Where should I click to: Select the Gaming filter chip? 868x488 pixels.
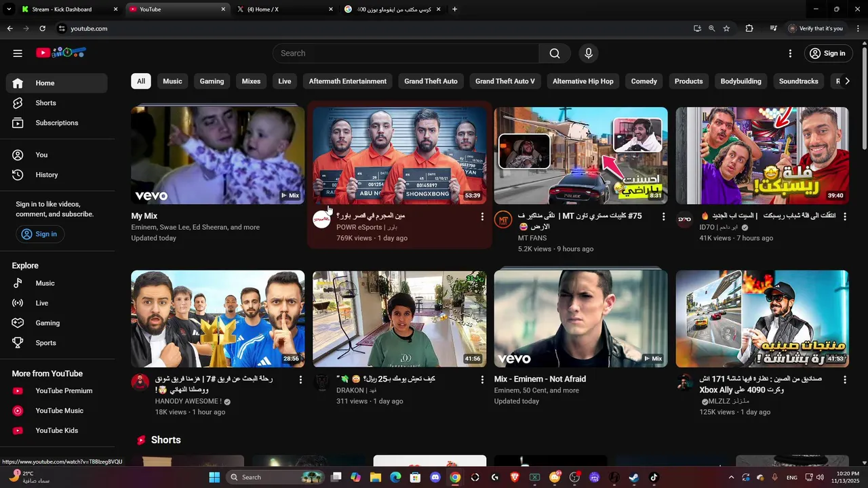pyautogui.click(x=212, y=81)
